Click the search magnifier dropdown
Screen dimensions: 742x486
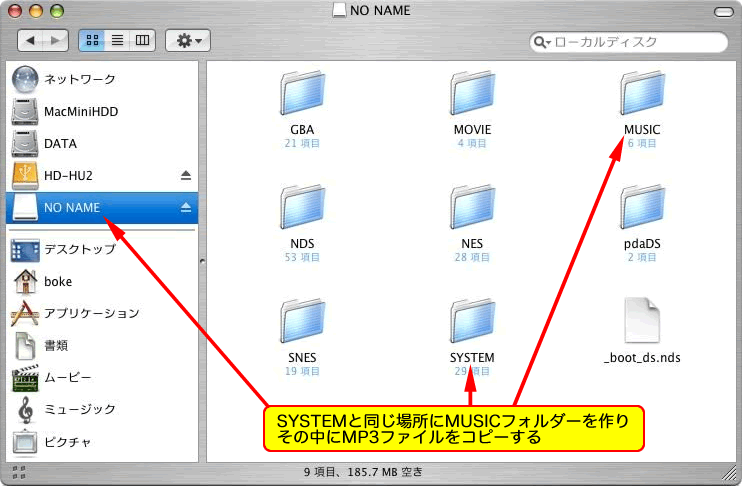point(542,43)
